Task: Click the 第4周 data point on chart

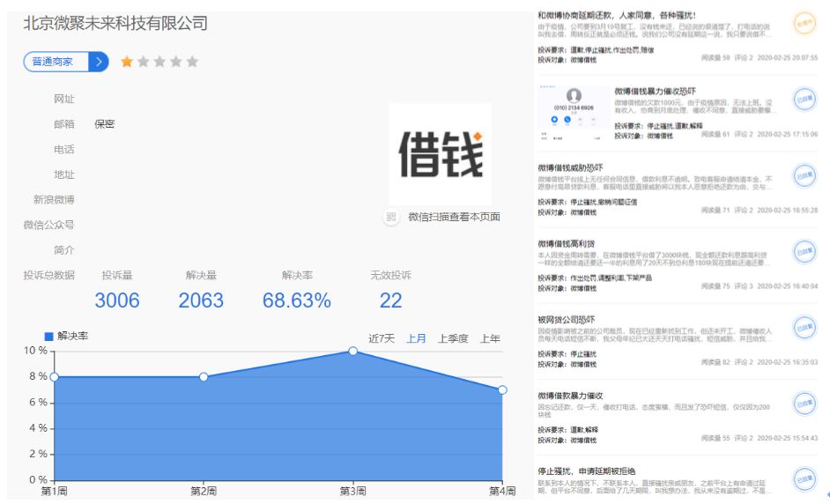Action: (x=502, y=390)
